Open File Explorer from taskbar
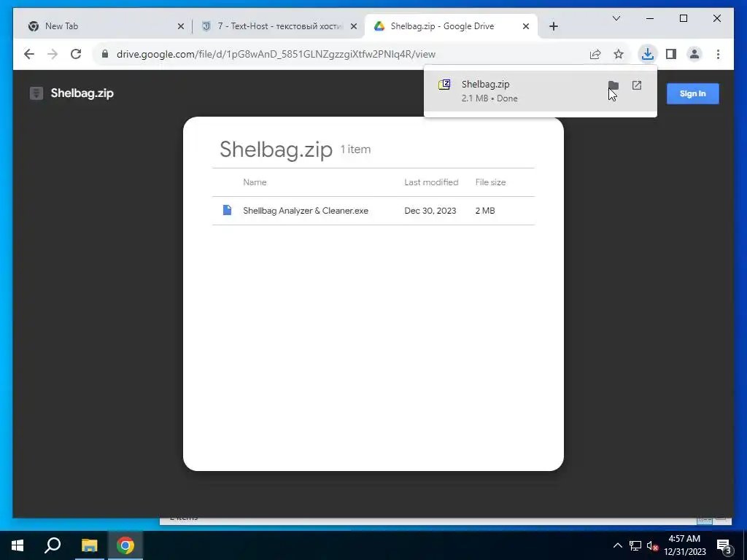Screen dimensions: 747x560 coord(89,545)
